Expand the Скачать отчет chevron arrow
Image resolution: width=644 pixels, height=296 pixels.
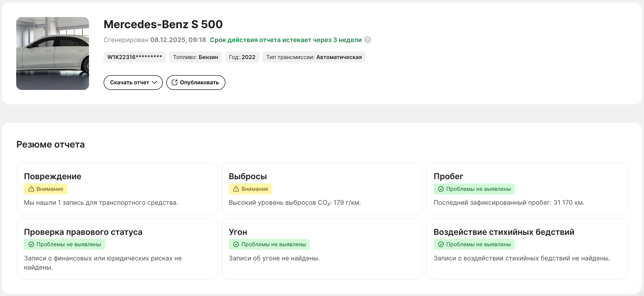coord(154,82)
